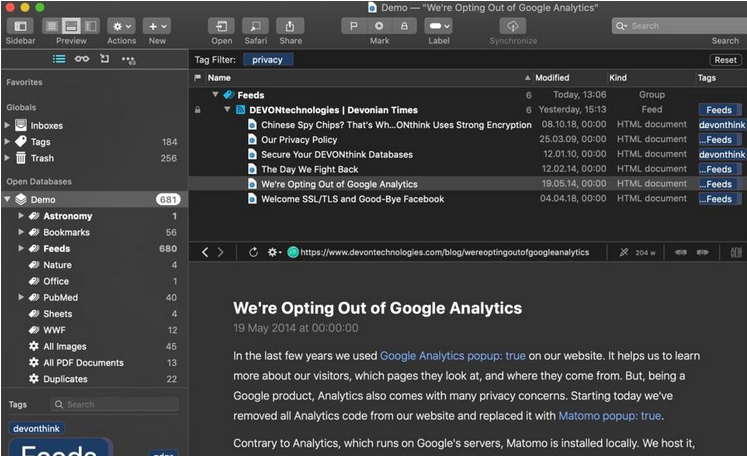The height and width of the screenshot is (456, 747).
Task: Expand Tags in the sidebar
Action: click(x=7, y=142)
